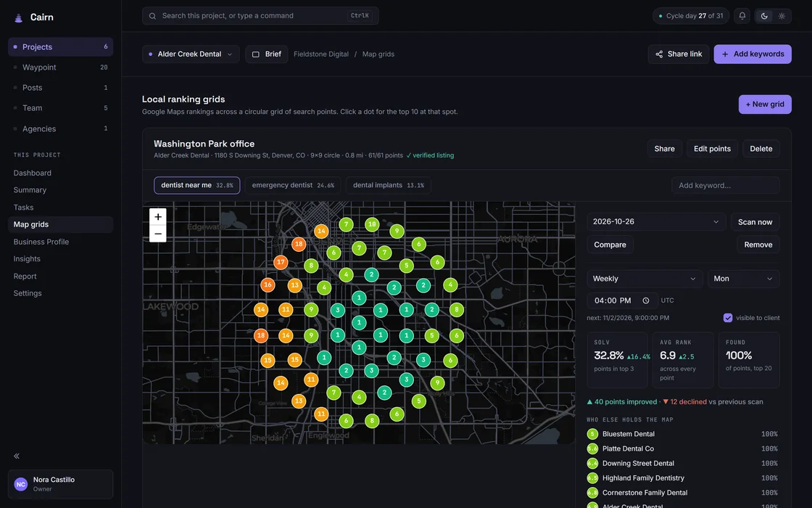This screenshot has height=508, width=812.
Task: Click the 04:00 PM time field
Action: point(622,300)
